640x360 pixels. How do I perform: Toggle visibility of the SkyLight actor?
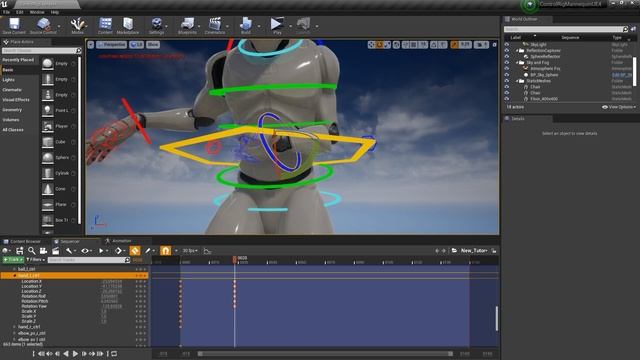(507, 44)
